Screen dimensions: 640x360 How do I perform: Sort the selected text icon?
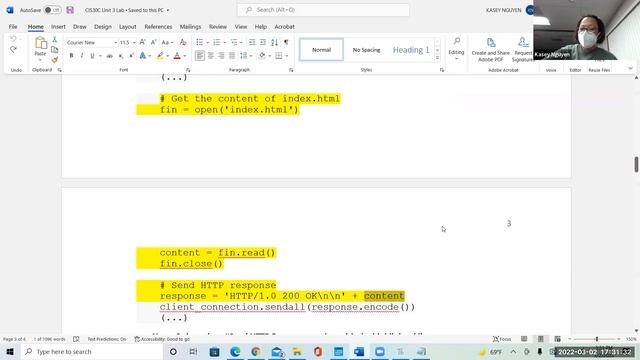(274, 42)
